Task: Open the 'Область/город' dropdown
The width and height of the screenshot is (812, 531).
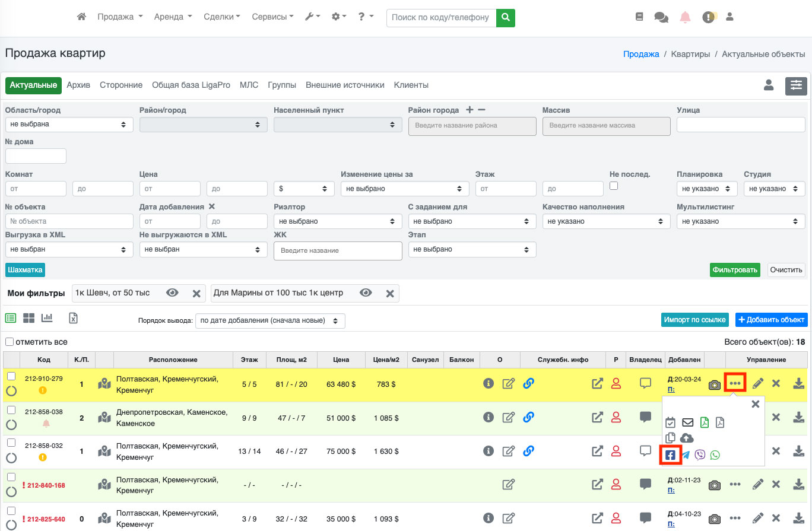Action: click(x=69, y=125)
